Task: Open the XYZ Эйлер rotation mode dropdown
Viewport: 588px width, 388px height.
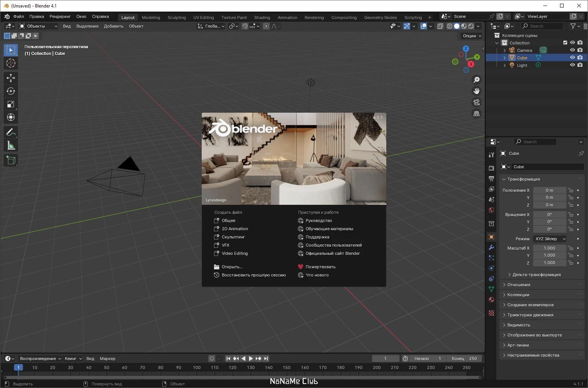Action: (550, 239)
